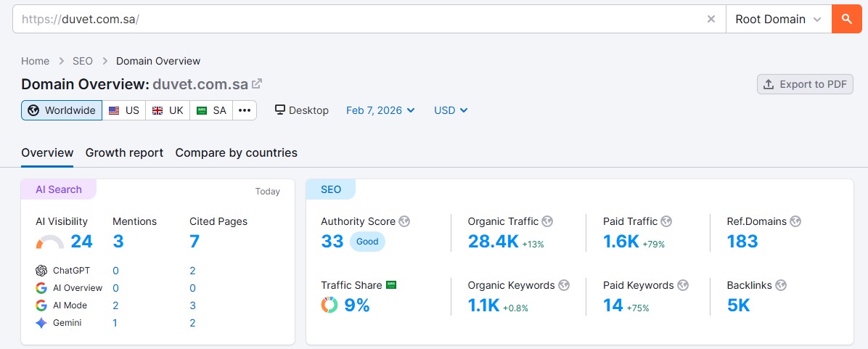Open Organic Traffic value 28.4K
This screenshot has width=868, height=349.
click(x=494, y=241)
